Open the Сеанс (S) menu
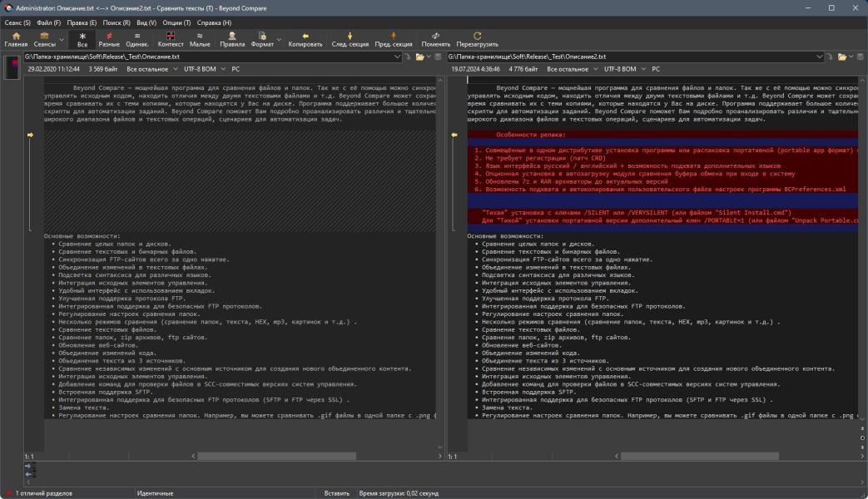This screenshot has height=499, width=868. tap(17, 22)
